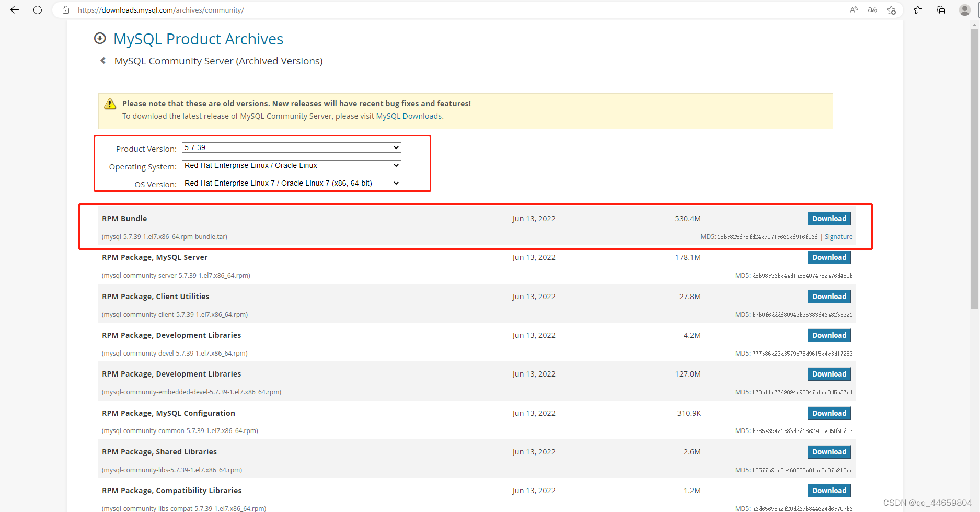Viewport: 980px width, 512px height.
Task: Open the Operating System dropdown
Action: (292, 165)
